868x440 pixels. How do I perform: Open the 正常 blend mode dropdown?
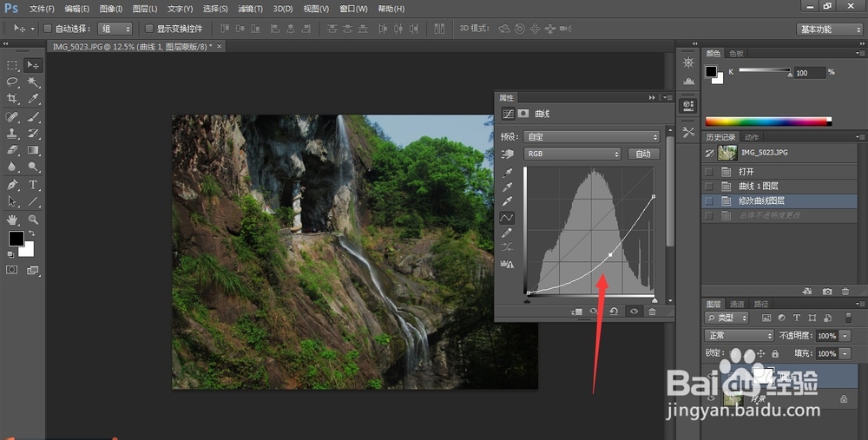739,335
